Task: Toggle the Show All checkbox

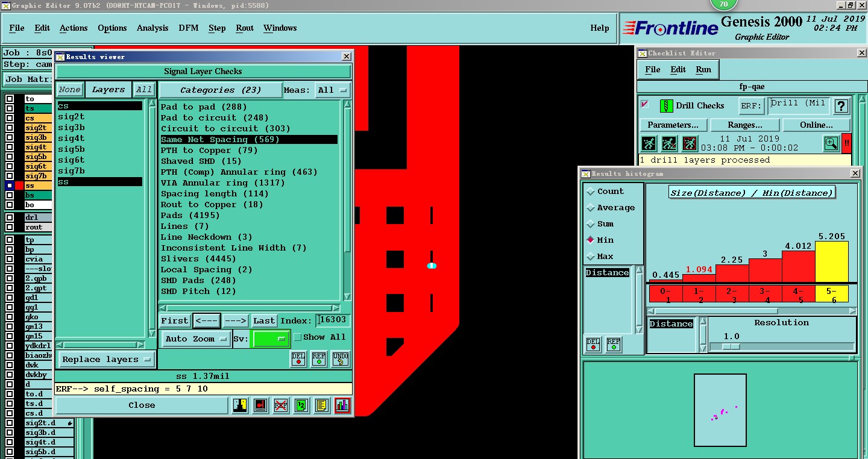Action: (x=297, y=337)
